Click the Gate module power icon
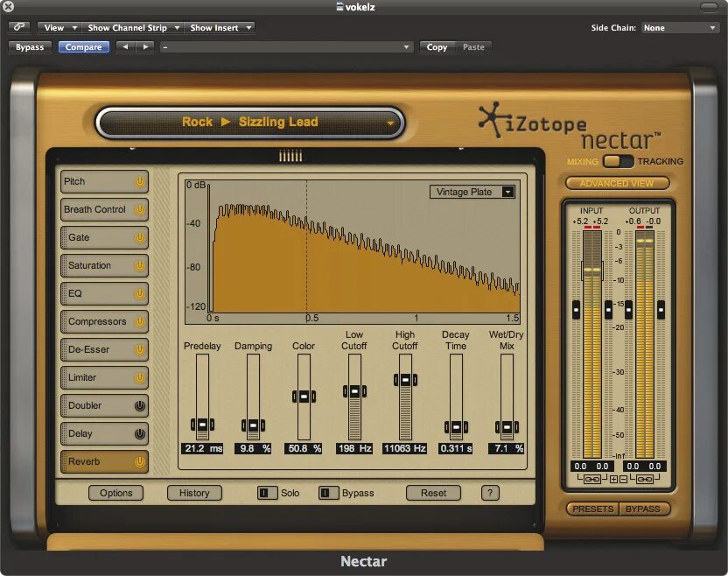 point(140,238)
